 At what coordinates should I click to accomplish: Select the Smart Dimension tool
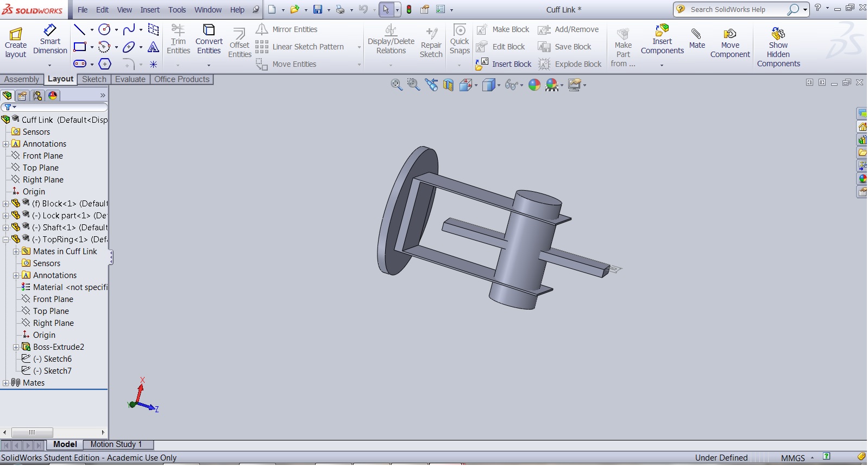point(50,40)
